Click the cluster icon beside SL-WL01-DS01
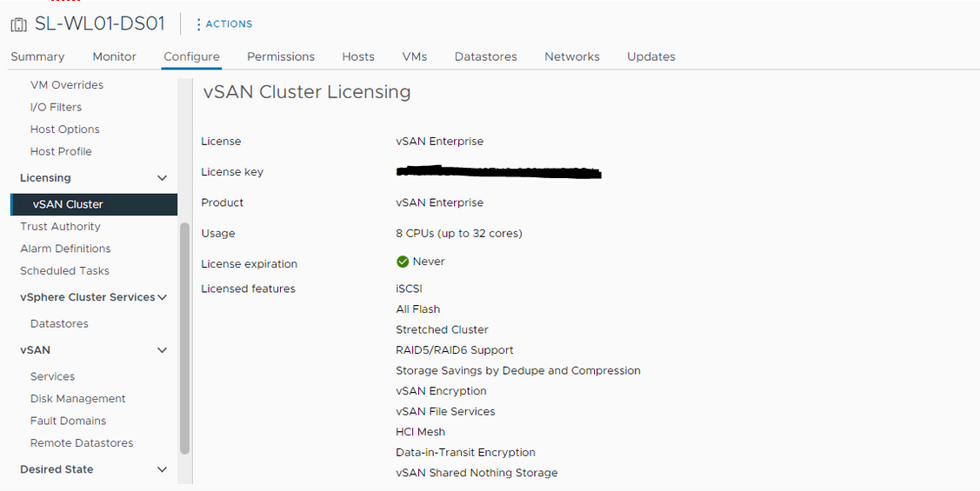The height and width of the screenshot is (491, 980). pos(19,25)
